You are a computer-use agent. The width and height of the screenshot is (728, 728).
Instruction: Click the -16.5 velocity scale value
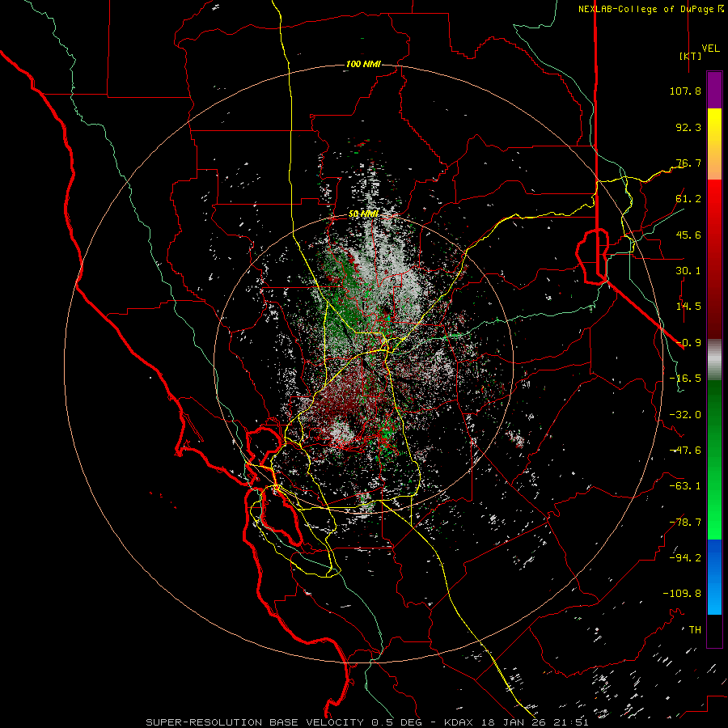[x=685, y=379]
